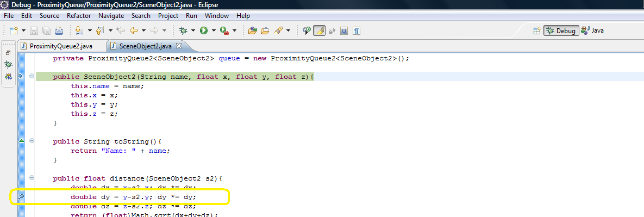Open the File menu
Image resolution: width=644 pixels, height=217 pixels.
(x=9, y=16)
